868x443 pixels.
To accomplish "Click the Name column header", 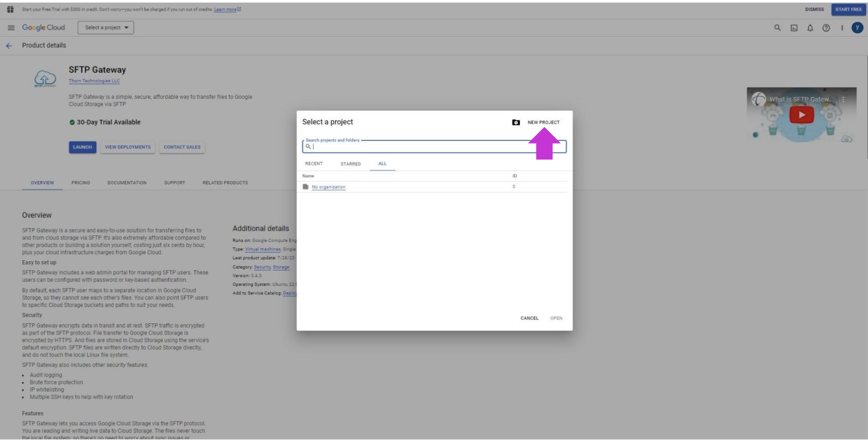I will point(308,176).
